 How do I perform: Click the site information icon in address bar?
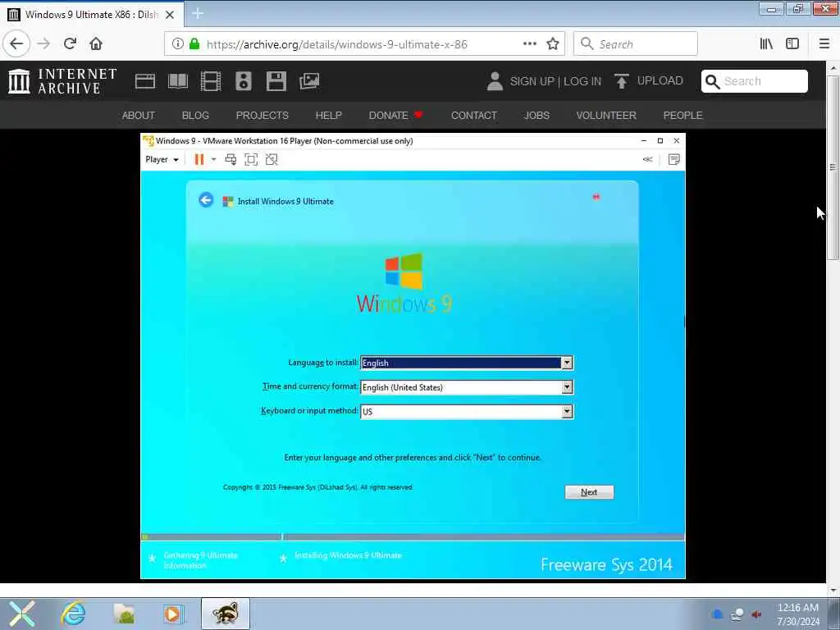pyautogui.click(x=178, y=43)
